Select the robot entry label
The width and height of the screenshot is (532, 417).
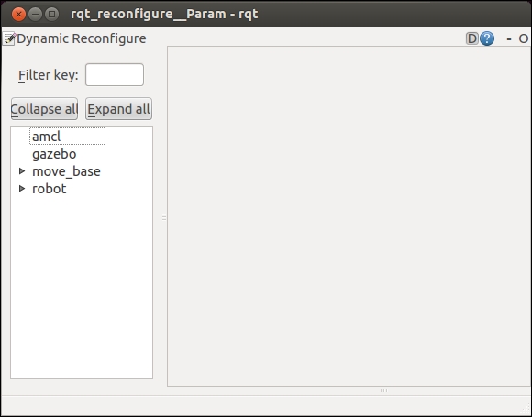pos(50,189)
